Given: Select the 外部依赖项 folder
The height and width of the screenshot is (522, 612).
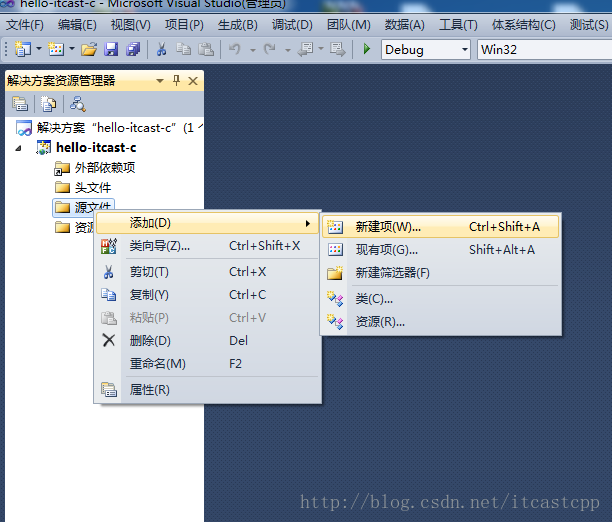Looking at the screenshot, I should pyautogui.click(x=95, y=168).
